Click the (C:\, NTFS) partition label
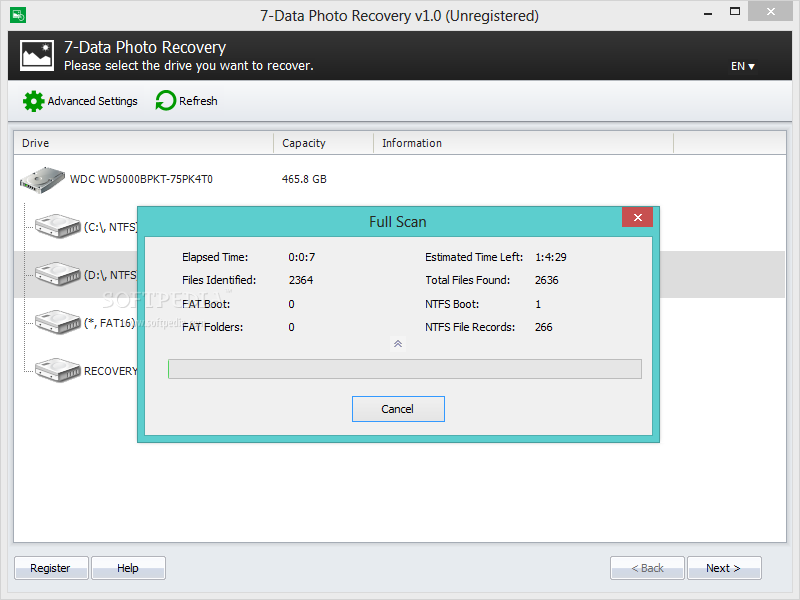The image size is (800, 600). [x=111, y=227]
